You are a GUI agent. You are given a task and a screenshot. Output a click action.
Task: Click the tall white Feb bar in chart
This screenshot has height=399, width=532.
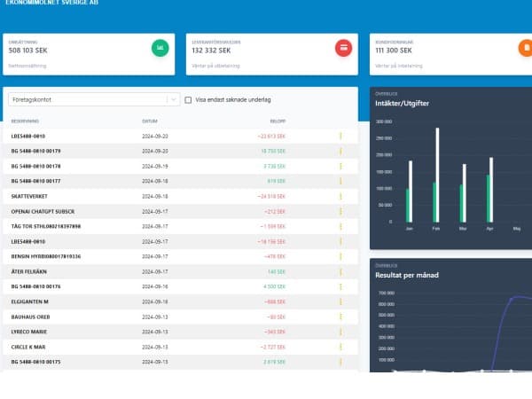[437, 175]
